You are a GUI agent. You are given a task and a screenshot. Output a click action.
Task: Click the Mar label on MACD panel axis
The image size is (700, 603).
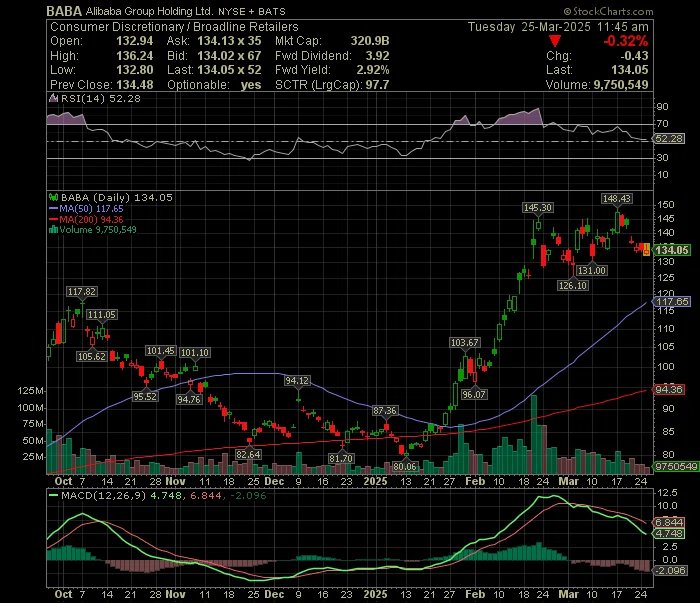click(568, 595)
